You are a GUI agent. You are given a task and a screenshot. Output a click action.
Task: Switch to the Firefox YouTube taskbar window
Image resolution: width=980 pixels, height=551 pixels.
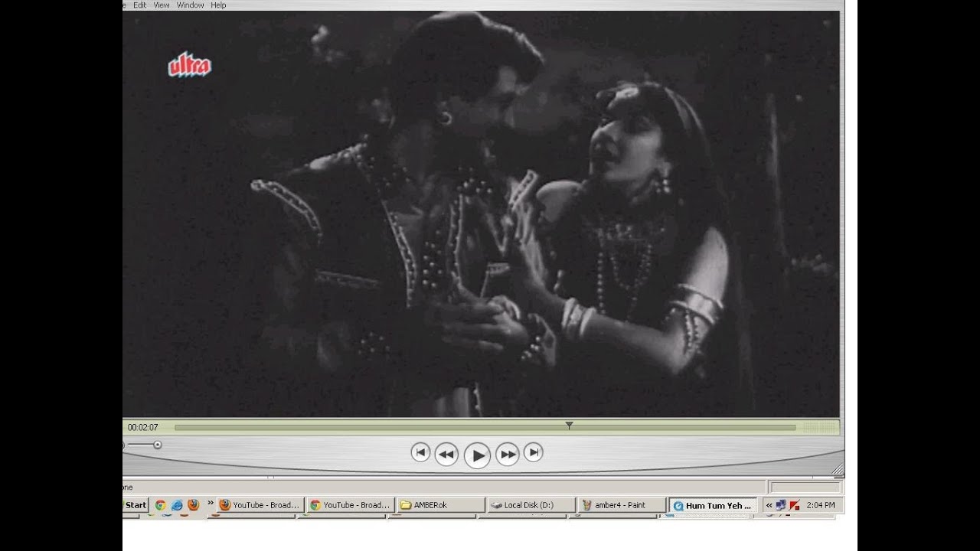tap(260, 505)
